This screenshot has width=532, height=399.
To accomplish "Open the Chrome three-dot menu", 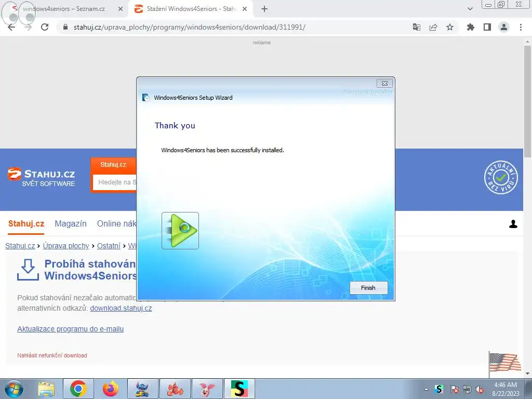I will pyautogui.click(x=521, y=27).
